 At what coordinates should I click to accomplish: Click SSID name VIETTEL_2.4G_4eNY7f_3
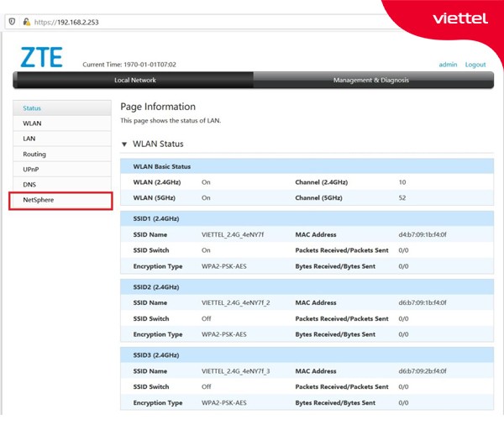235,371
